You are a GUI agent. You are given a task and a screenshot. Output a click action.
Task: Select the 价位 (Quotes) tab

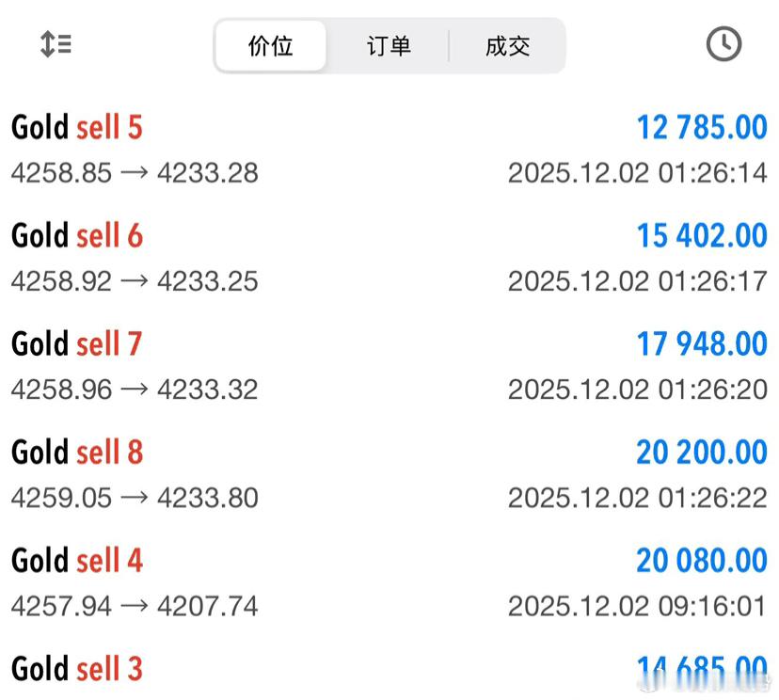click(x=270, y=45)
